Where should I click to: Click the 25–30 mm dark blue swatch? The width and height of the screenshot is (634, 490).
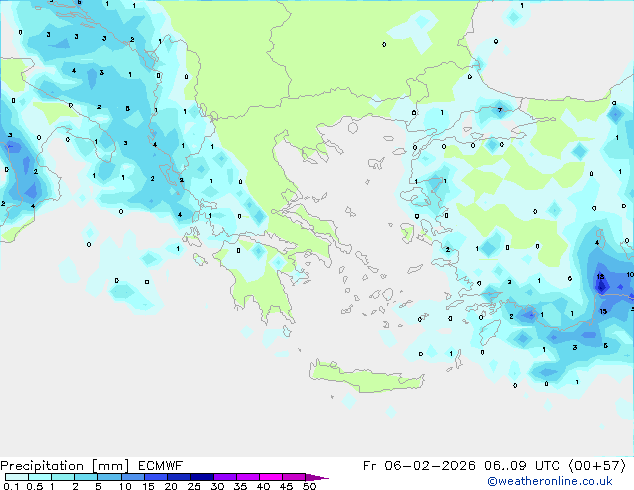click(201, 477)
